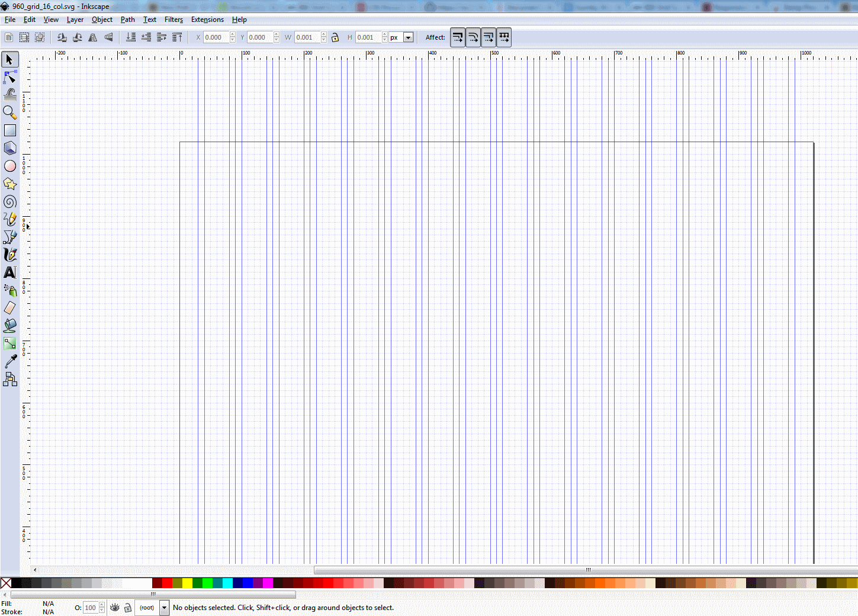
Task: Toggle the current layer lock
Action: click(x=128, y=608)
